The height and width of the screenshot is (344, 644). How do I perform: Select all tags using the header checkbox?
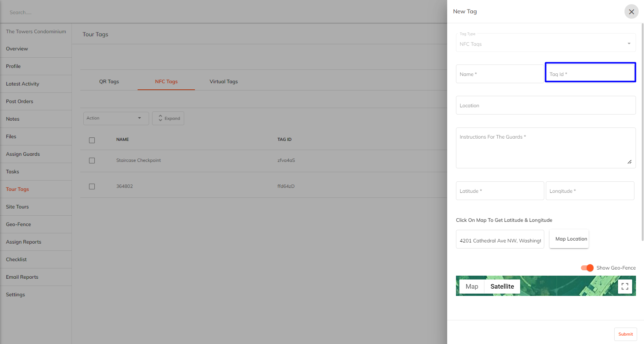(x=92, y=140)
